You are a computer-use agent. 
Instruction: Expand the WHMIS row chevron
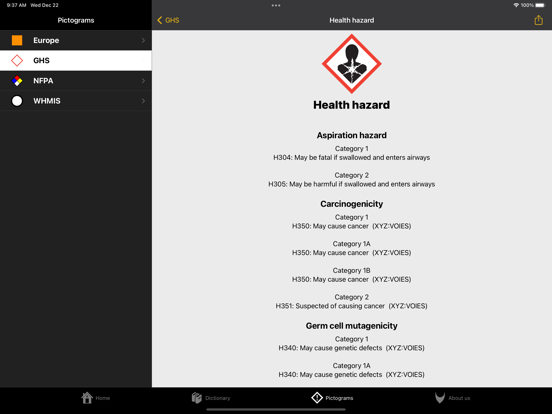pos(143,101)
